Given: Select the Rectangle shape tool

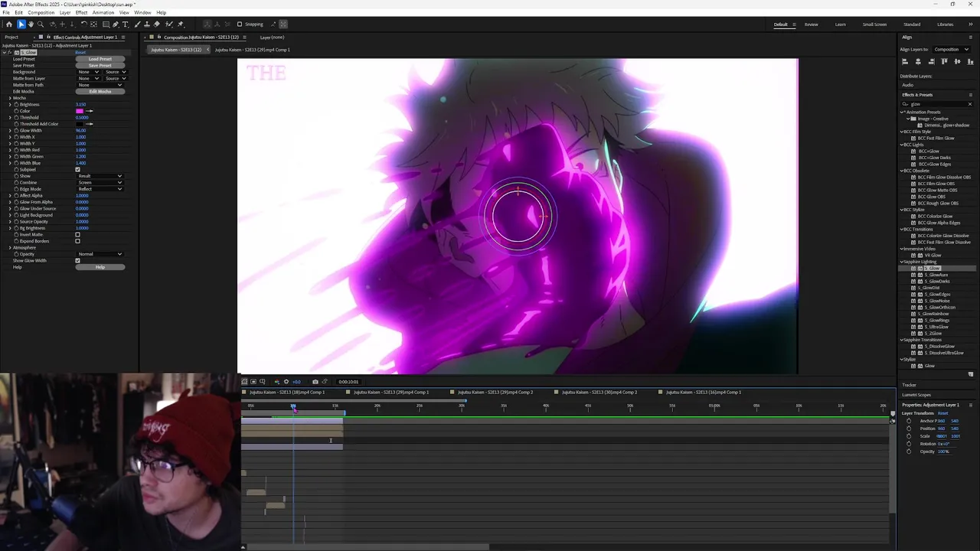Looking at the screenshot, I should click(106, 24).
